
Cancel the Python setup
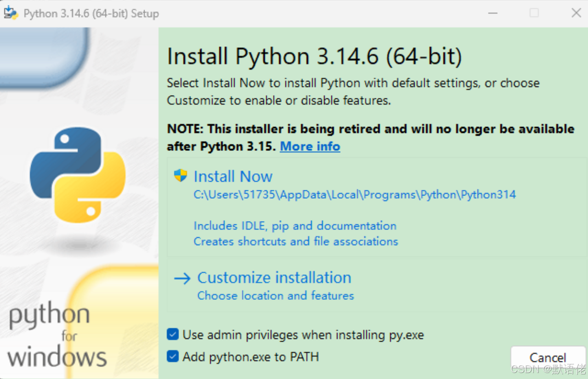[x=548, y=358]
